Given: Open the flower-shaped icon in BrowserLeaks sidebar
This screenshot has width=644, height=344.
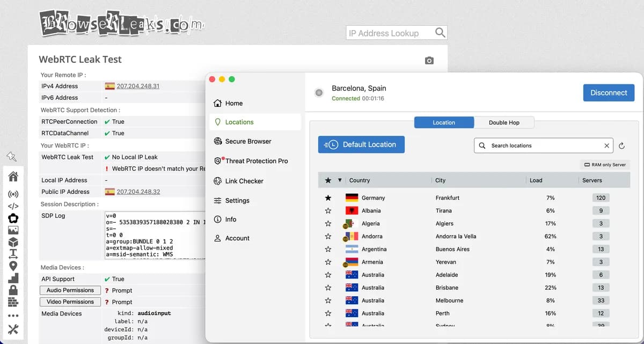Looking at the screenshot, I should click(13, 218).
